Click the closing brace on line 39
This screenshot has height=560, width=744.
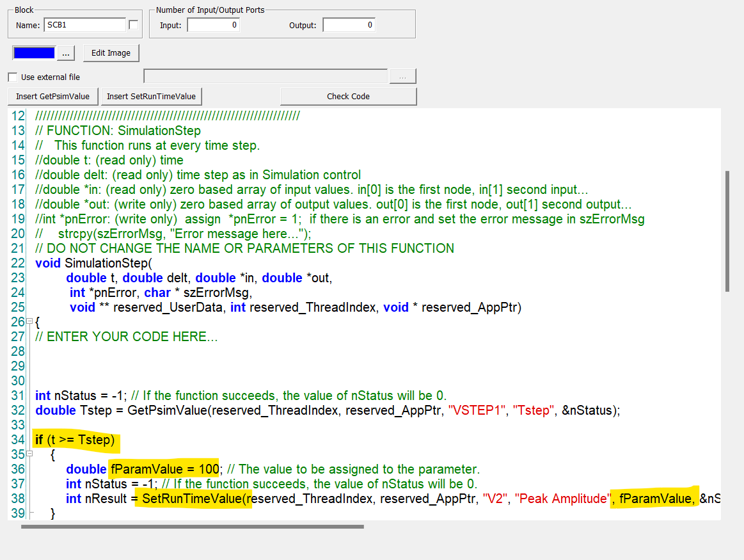pyautogui.click(x=52, y=513)
